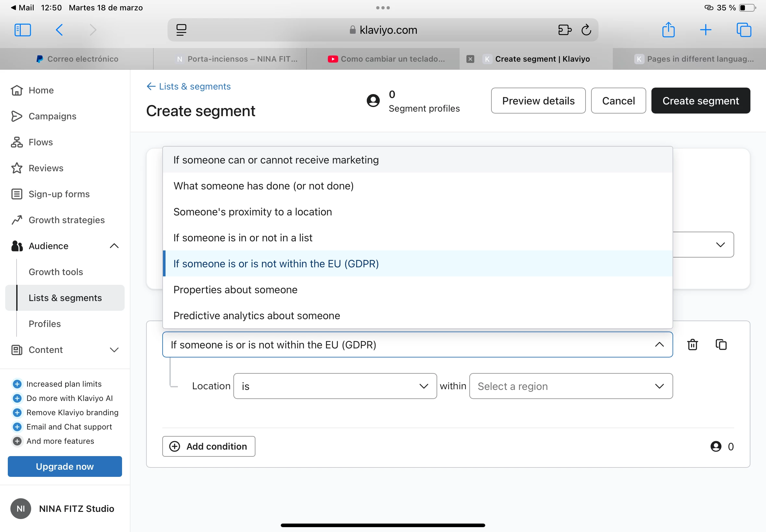This screenshot has width=766, height=532.
Task: Open Sign-up forms in the sidebar
Action: click(x=50, y=194)
